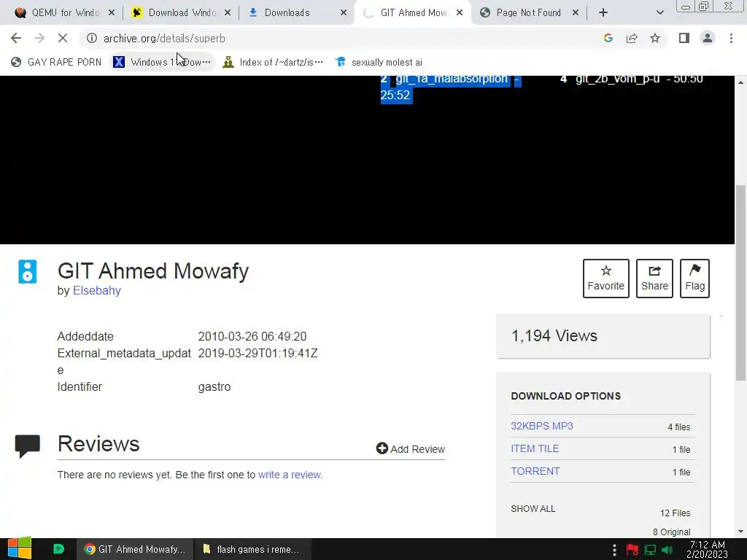The width and height of the screenshot is (747, 560).
Task: Click the '4 files' count for MP3
Action: point(679,427)
